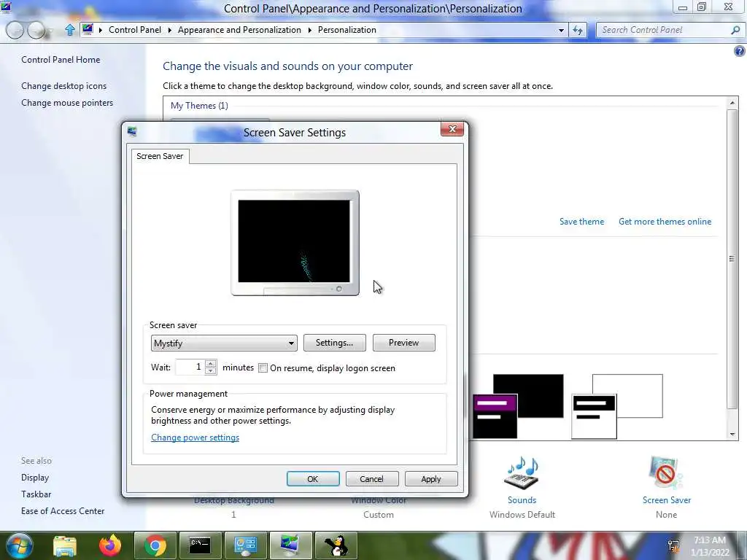
Task: Apply the screen saver changes
Action: [431, 479]
